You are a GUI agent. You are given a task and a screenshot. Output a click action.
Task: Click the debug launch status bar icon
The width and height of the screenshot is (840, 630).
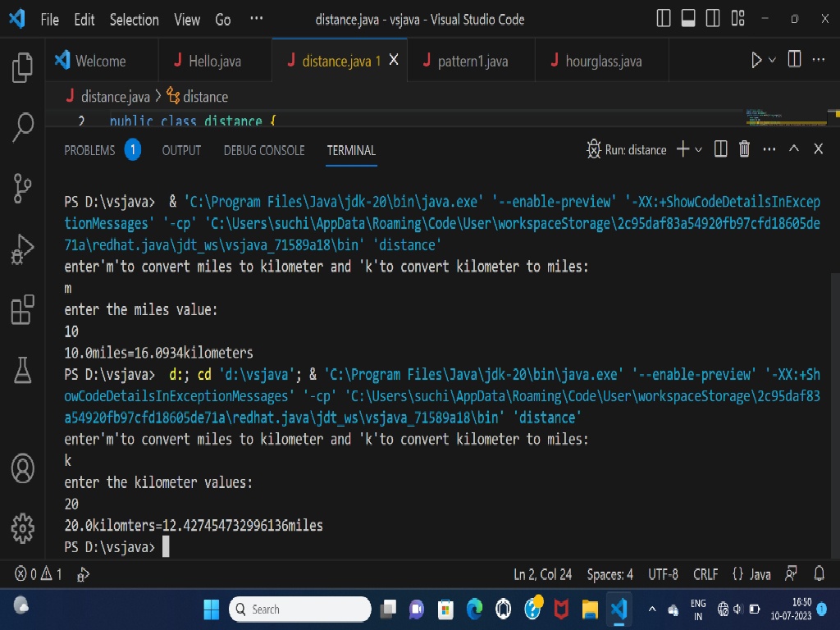83,575
